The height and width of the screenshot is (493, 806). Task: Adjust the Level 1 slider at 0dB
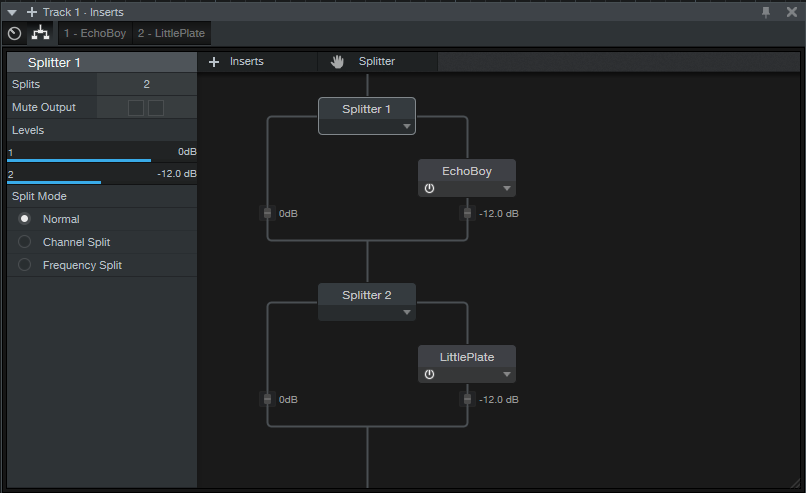pos(102,154)
